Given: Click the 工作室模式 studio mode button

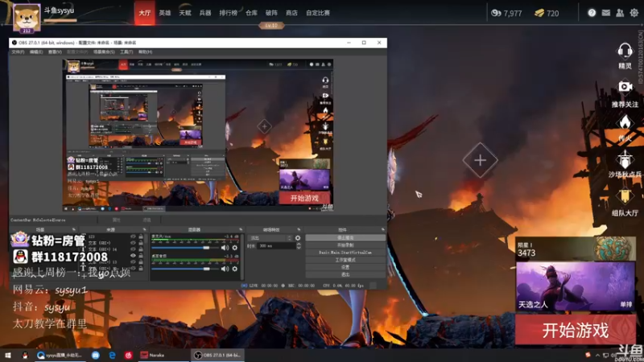Looking at the screenshot, I should point(345,260).
